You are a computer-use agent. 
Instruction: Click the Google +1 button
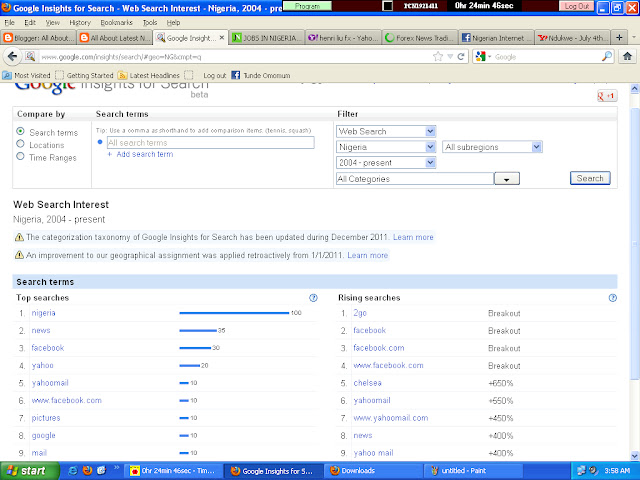pyautogui.click(x=607, y=96)
